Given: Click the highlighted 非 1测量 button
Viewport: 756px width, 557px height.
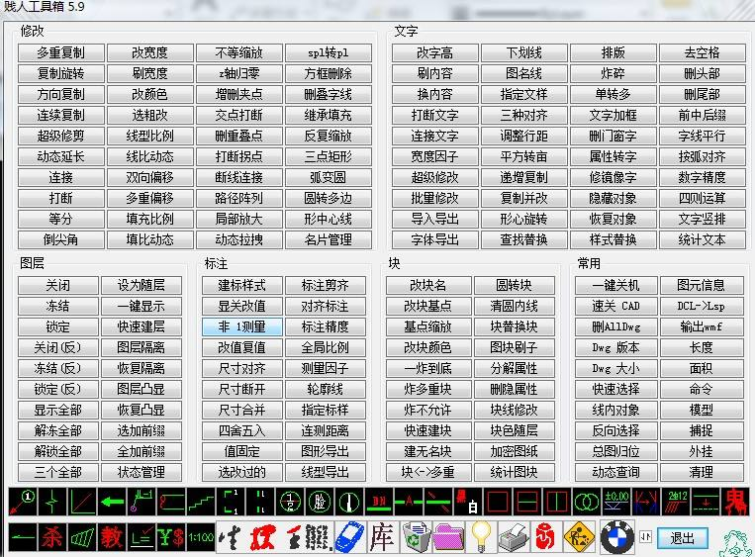Looking at the screenshot, I should pyautogui.click(x=242, y=326).
